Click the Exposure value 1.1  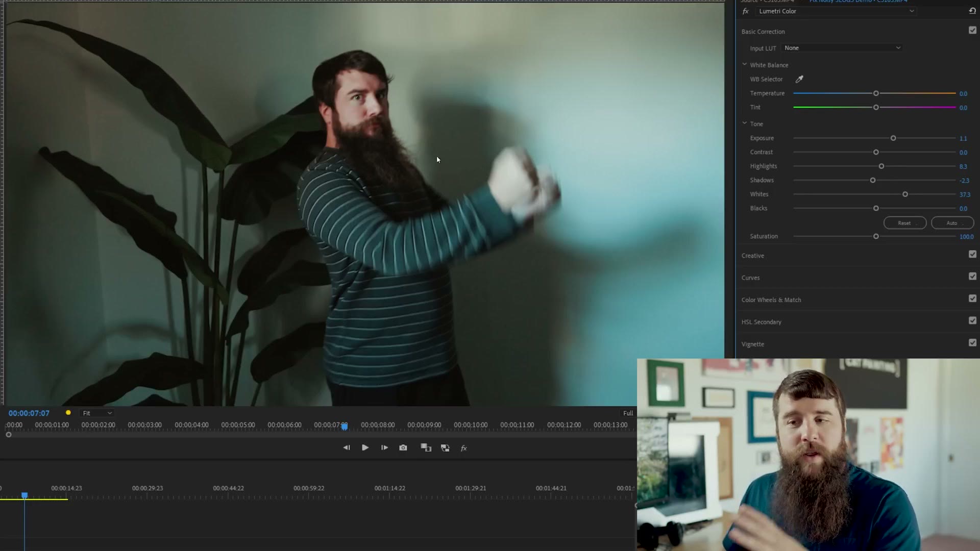(963, 138)
